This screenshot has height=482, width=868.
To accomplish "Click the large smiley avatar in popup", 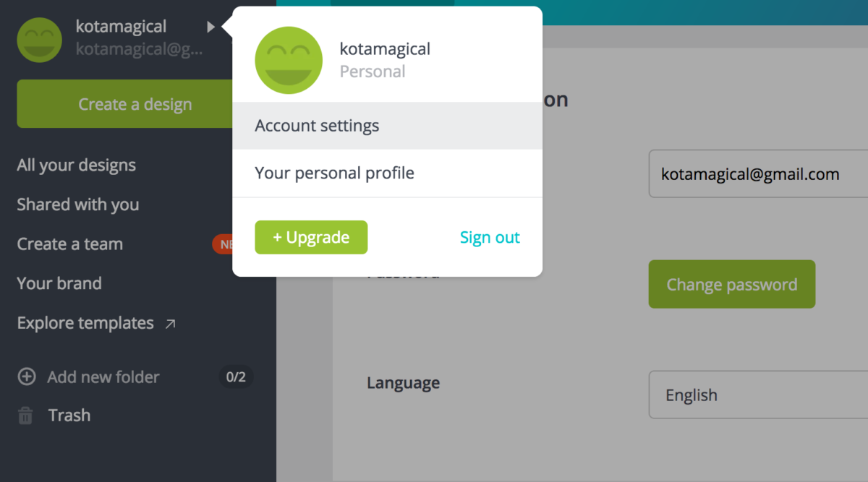I will pos(289,60).
